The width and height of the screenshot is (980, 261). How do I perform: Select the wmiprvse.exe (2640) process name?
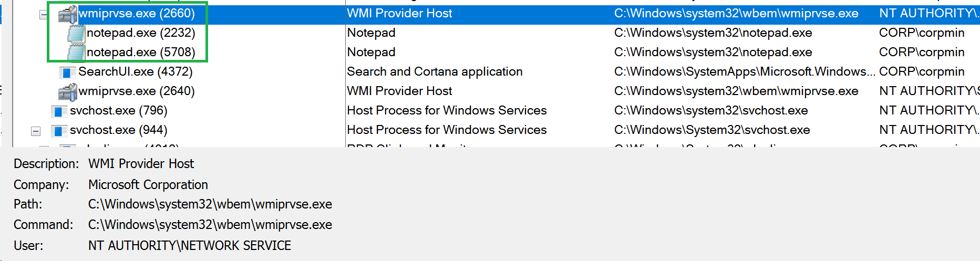coord(137,91)
